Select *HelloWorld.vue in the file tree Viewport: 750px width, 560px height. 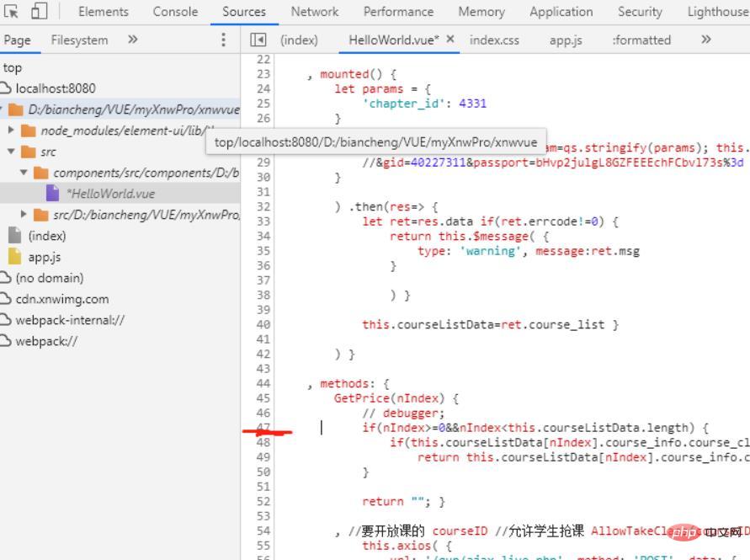click(x=110, y=194)
